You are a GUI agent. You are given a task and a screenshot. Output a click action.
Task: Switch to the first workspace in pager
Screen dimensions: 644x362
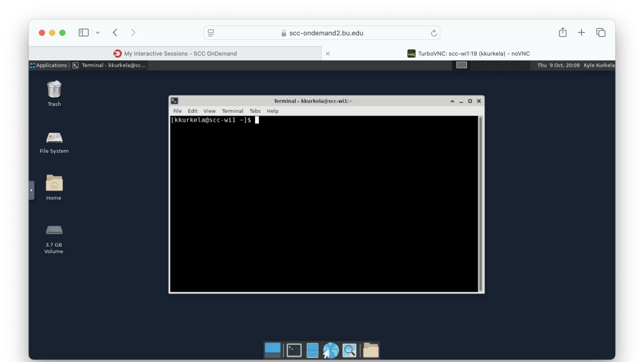tap(461, 65)
